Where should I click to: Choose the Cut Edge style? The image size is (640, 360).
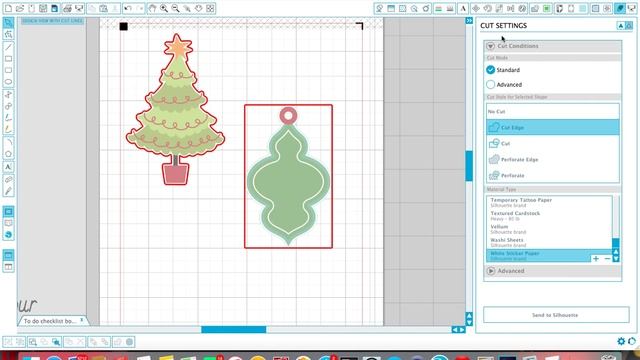553,127
